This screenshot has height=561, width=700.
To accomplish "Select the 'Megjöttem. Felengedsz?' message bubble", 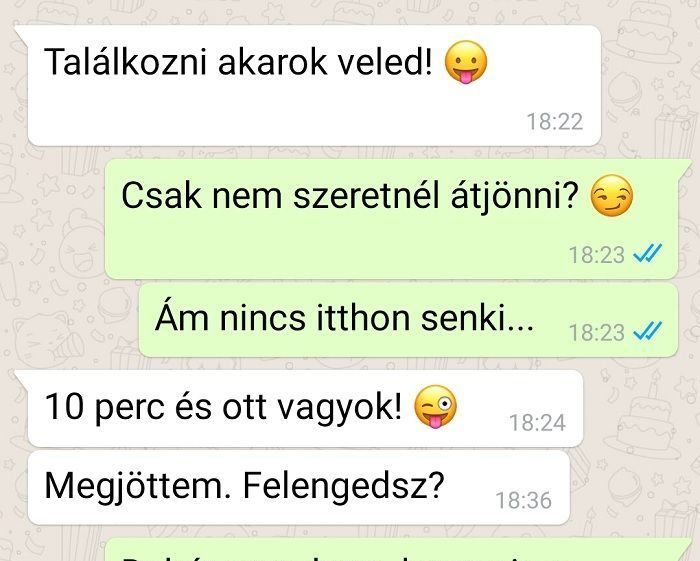I will 299,487.
